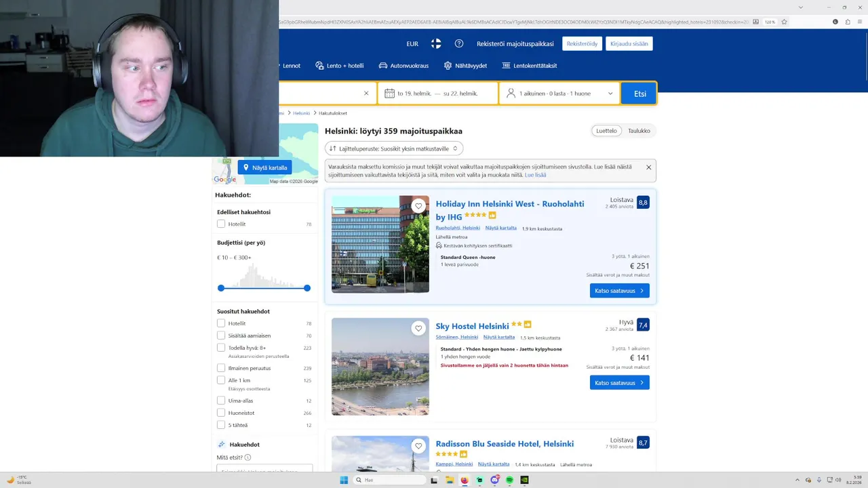868x488 pixels.
Task: Open customer help question mark icon
Action: pos(459,43)
